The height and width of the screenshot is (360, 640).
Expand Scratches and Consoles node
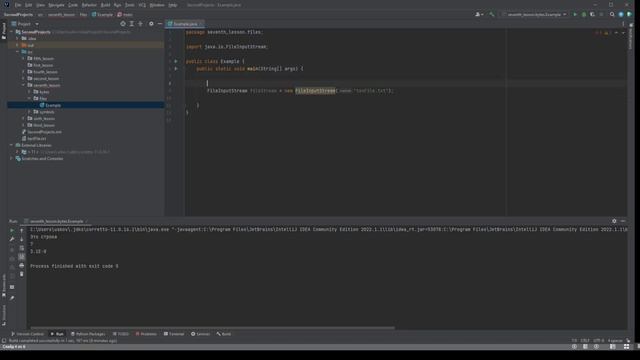[x=12, y=158]
